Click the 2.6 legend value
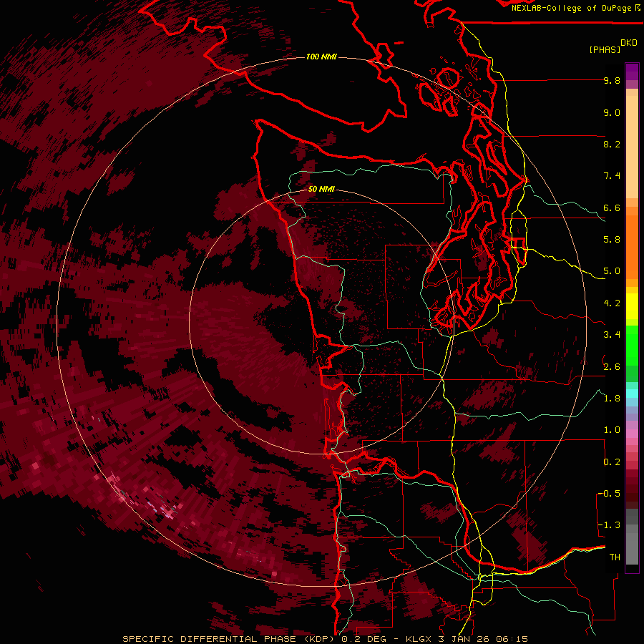Screen dimensions: 644x644 [612, 367]
